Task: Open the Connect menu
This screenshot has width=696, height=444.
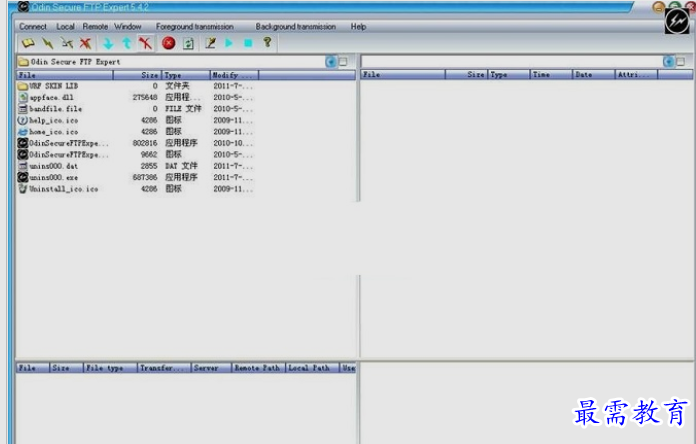Action: tap(33, 27)
